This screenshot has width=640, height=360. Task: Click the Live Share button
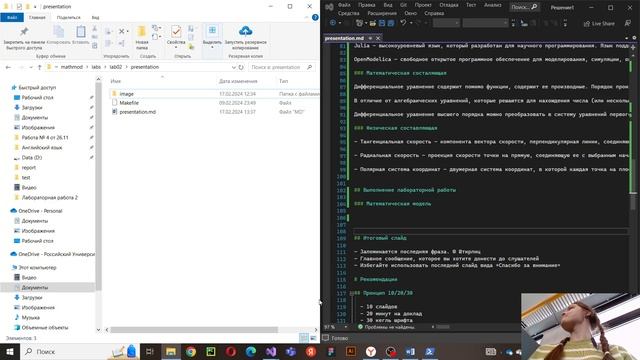tap(599, 23)
